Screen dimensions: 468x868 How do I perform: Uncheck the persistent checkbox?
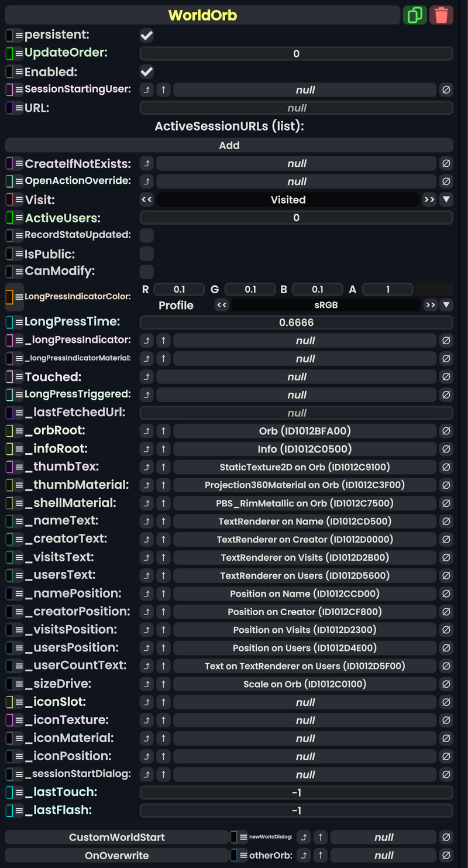click(146, 35)
